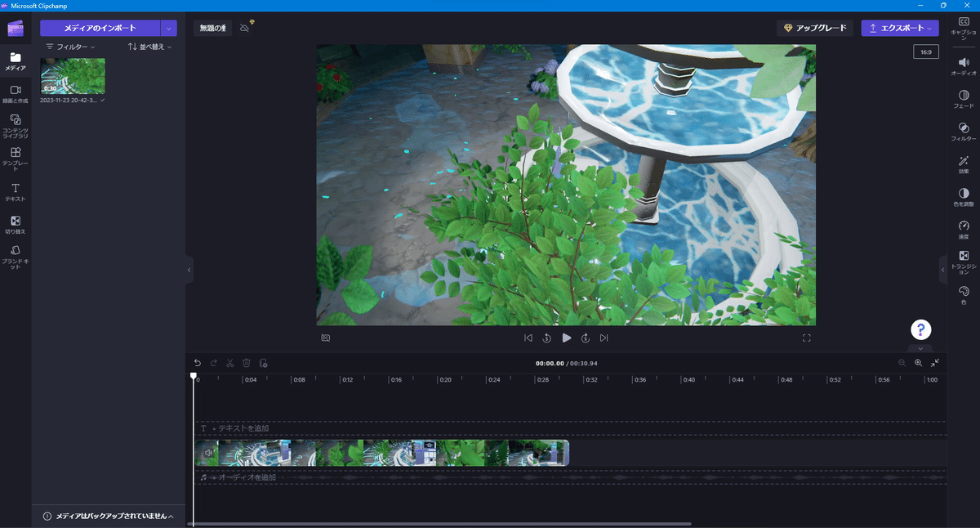Zoom out the timeline

tap(902, 363)
